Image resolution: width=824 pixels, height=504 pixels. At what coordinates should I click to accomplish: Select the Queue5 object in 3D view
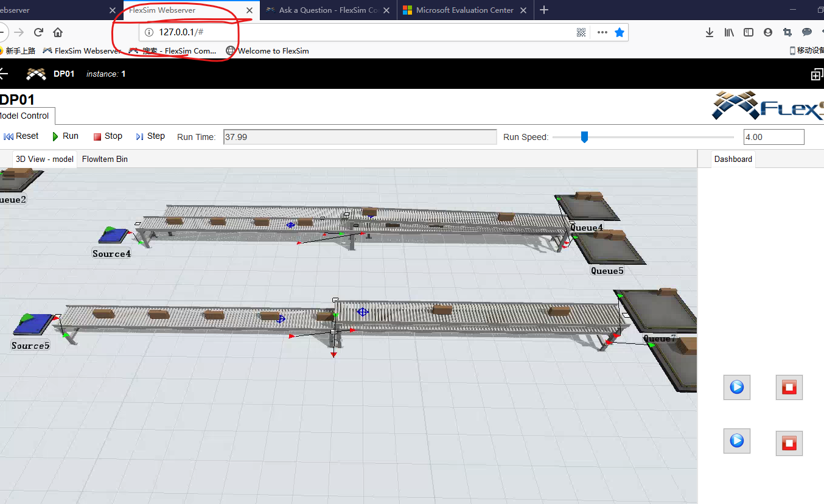point(609,250)
